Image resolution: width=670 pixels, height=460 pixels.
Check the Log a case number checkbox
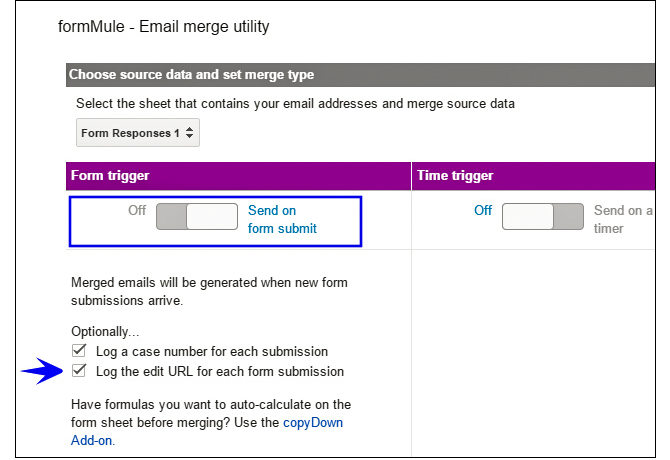coord(79,351)
